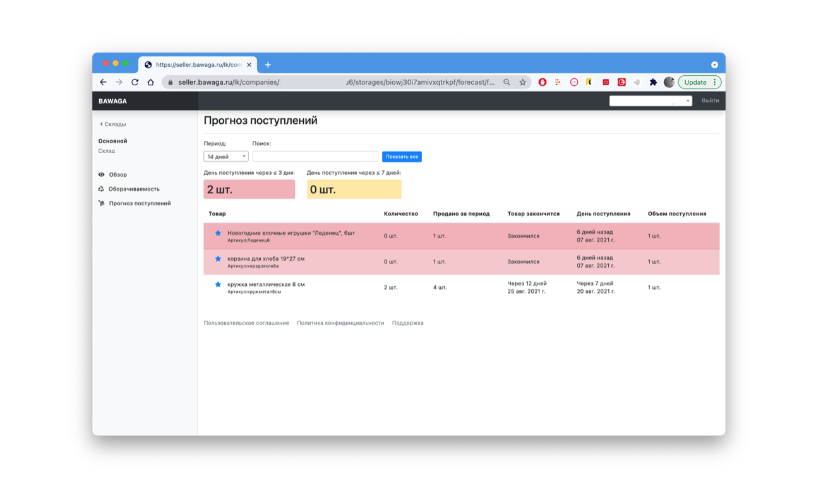Click the День поступления column header
The image size is (816, 504).
[x=603, y=213]
